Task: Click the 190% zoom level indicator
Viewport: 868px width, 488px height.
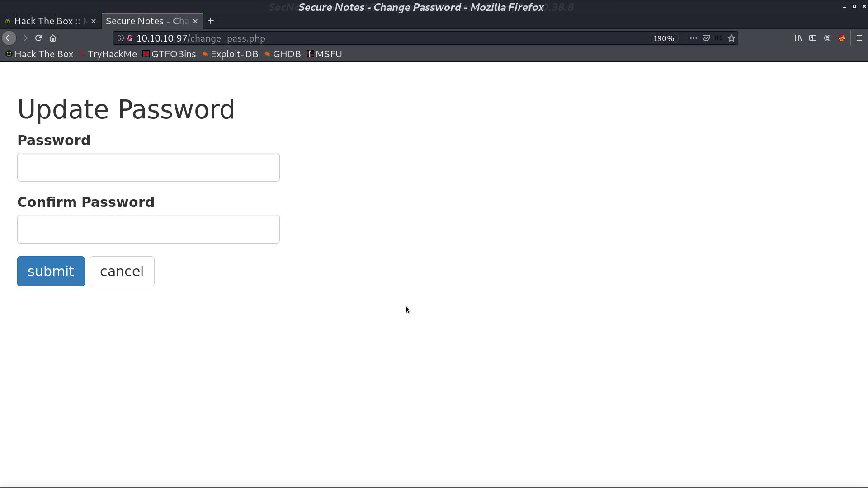Action: point(664,38)
